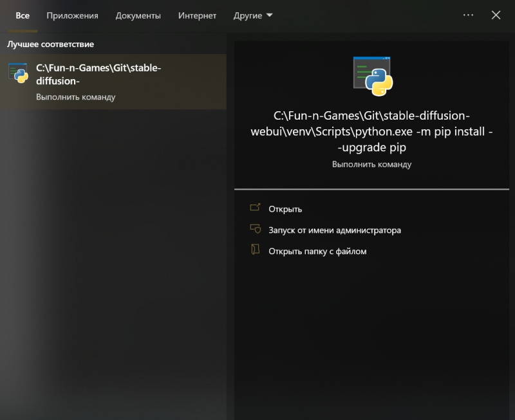Screen dimensions: 515x420
Task: Switch to the "Приложения" tab
Action: pos(72,15)
